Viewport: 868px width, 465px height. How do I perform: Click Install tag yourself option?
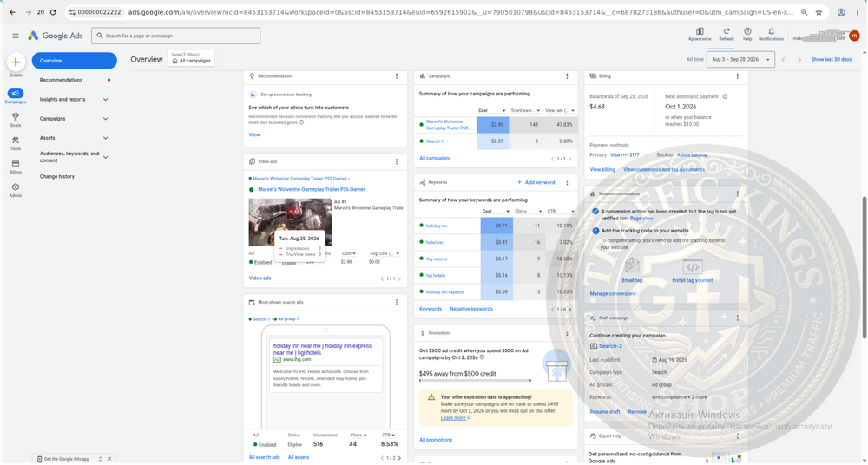[693, 271]
